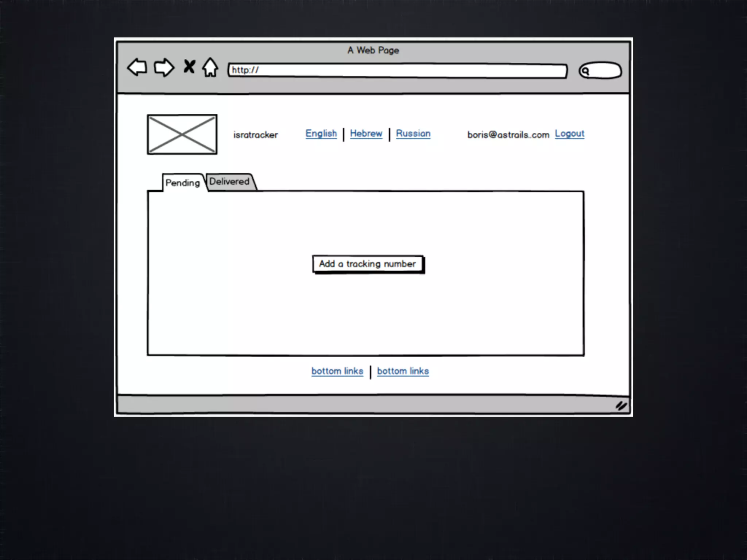Click the browser forward arrow icon
The image size is (747, 560).
pos(164,67)
